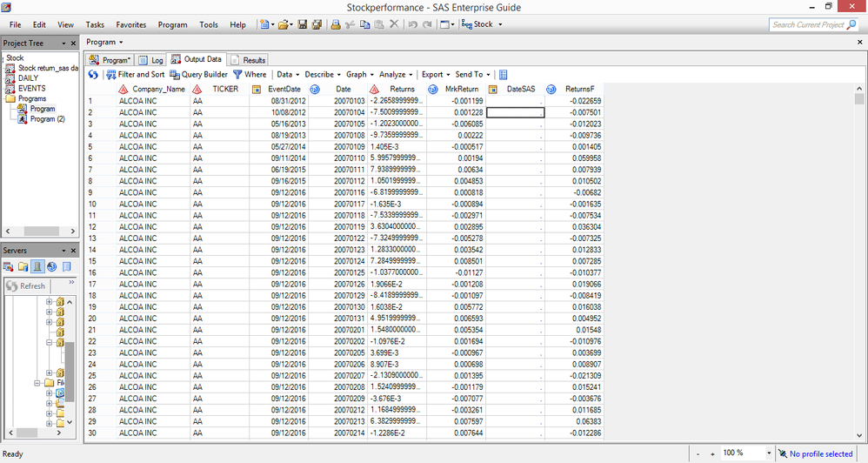
Task: Open the zoom percentage dropdown in status bar
Action: [768, 453]
